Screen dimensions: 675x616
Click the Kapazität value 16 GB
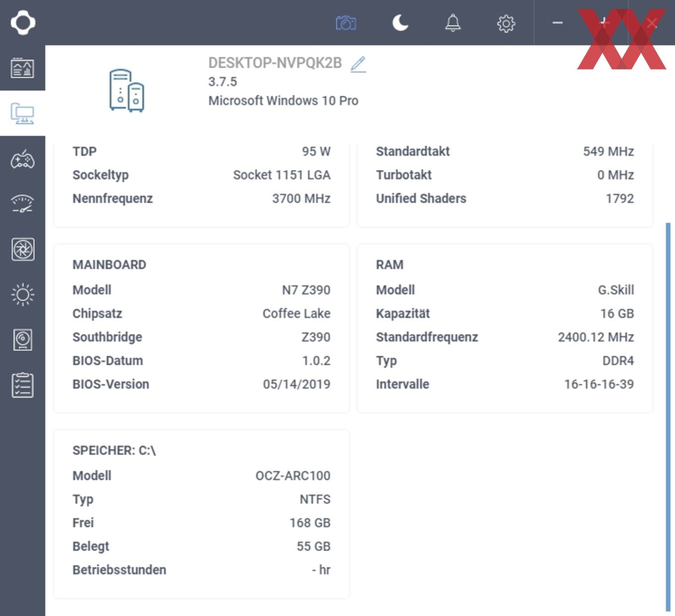pyautogui.click(x=617, y=314)
